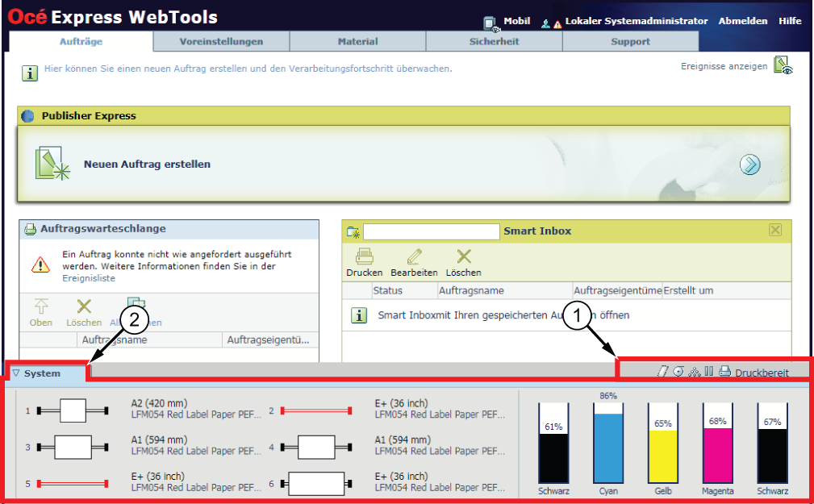The width and height of the screenshot is (814, 504).
Task: Click the Océ Express WebTools logo
Action: click(113, 17)
